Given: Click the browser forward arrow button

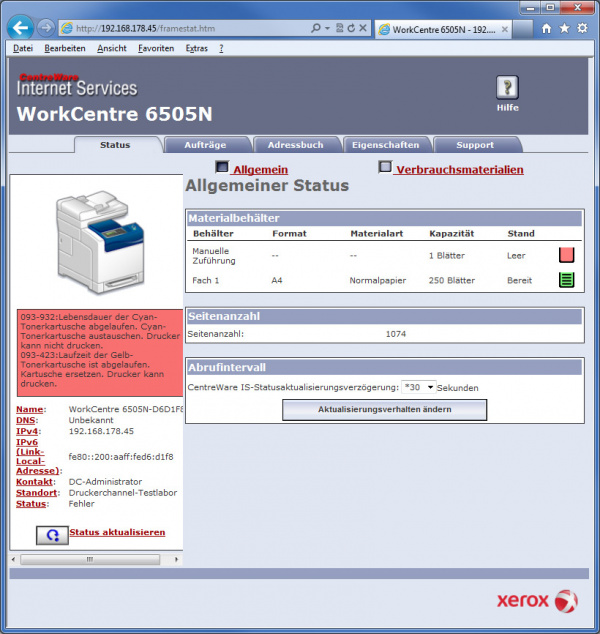Looking at the screenshot, I should click(43, 28).
